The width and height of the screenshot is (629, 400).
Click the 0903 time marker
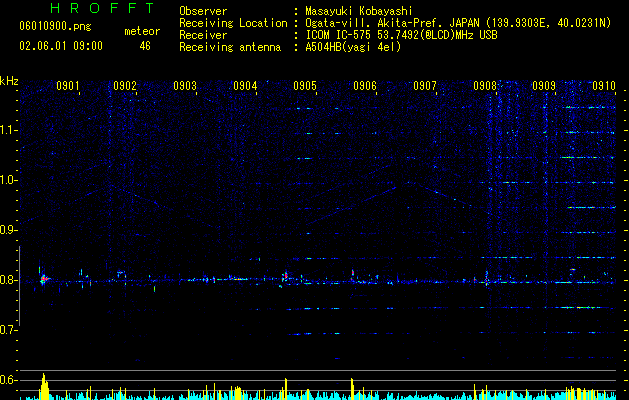coord(185,86)
